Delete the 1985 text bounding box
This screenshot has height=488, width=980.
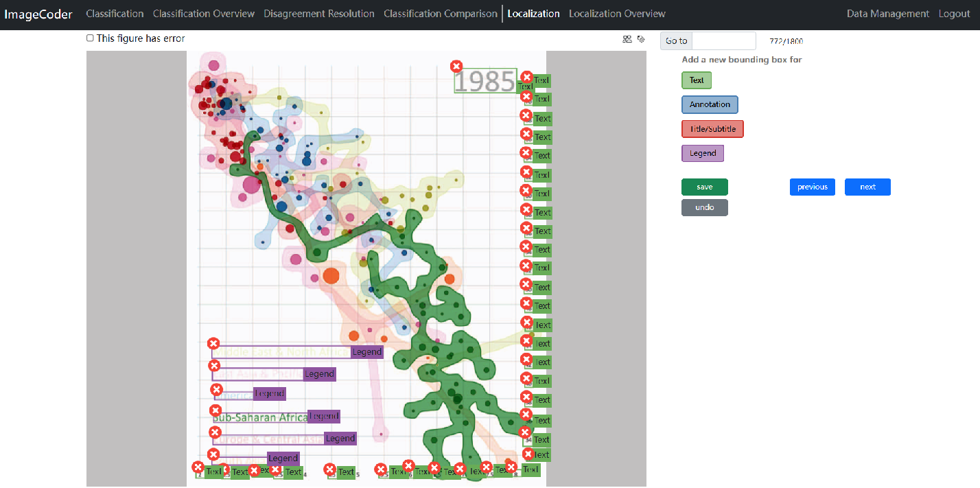pyautogui.click(x=456, y=67)
